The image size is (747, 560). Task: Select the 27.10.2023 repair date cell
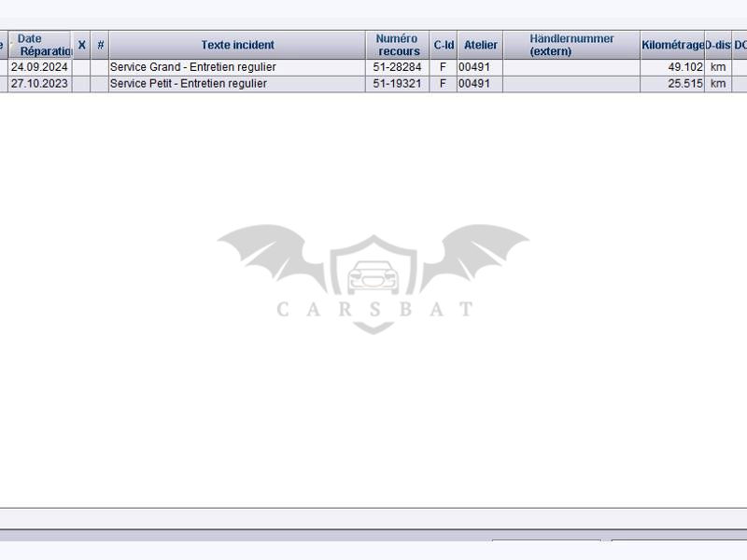pyautogui.click(x=39, y=84)
